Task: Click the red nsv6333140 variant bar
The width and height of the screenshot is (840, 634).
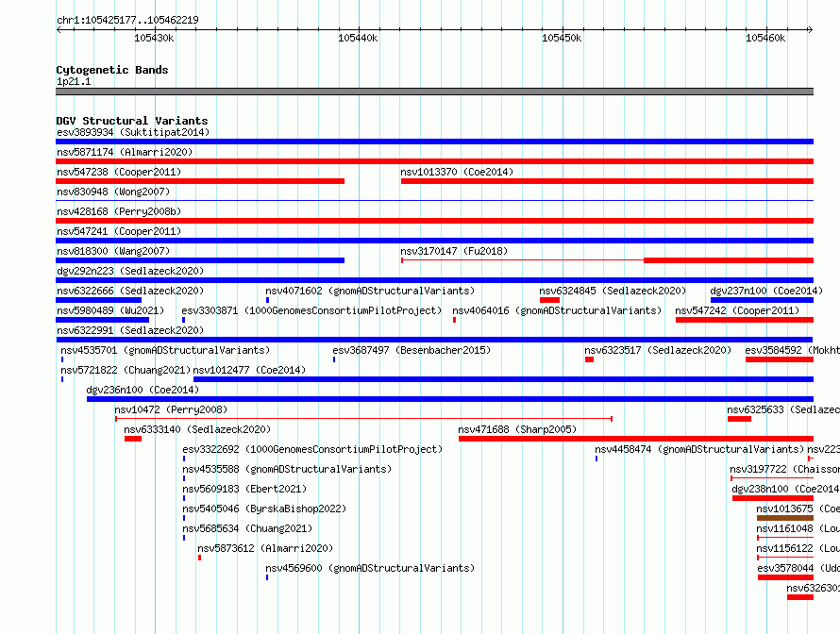Action: pos(133,439)
